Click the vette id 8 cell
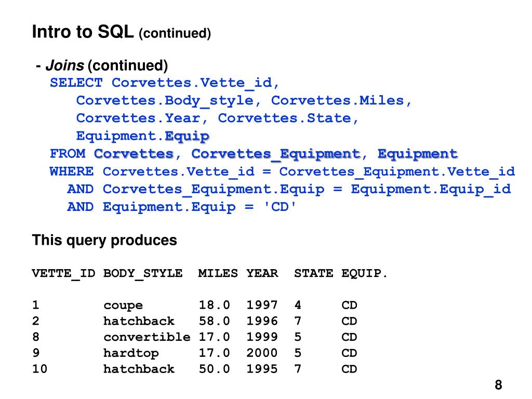Screen dimensions: 532x399 (36, 337)
